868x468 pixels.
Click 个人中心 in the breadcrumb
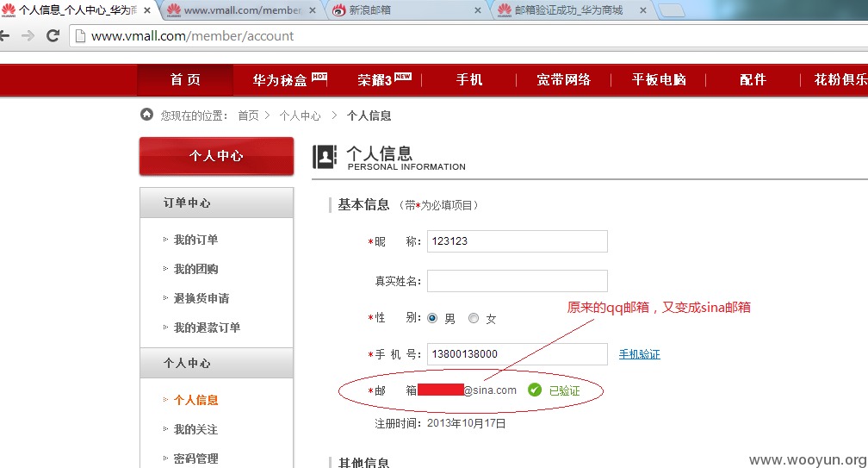tap(300, 115)
